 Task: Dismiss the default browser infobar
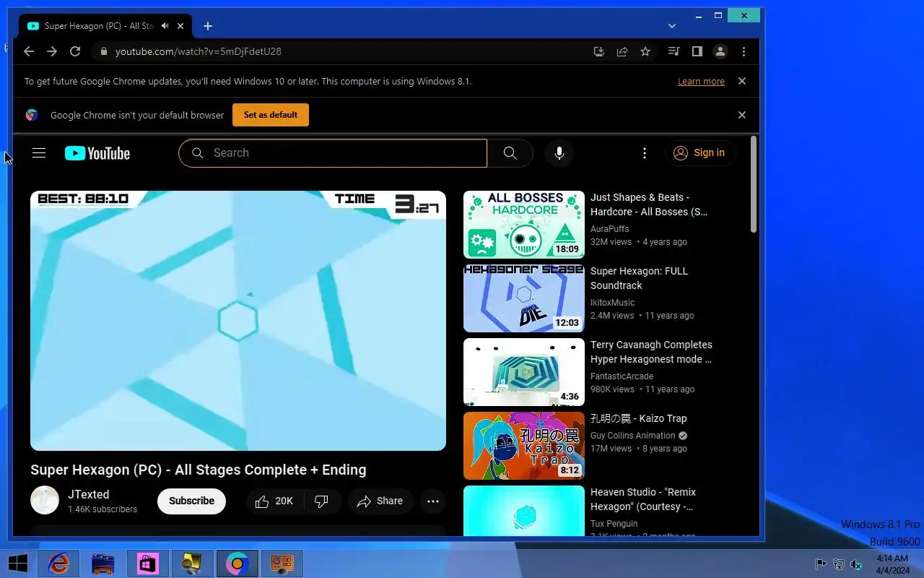point(741,115)
